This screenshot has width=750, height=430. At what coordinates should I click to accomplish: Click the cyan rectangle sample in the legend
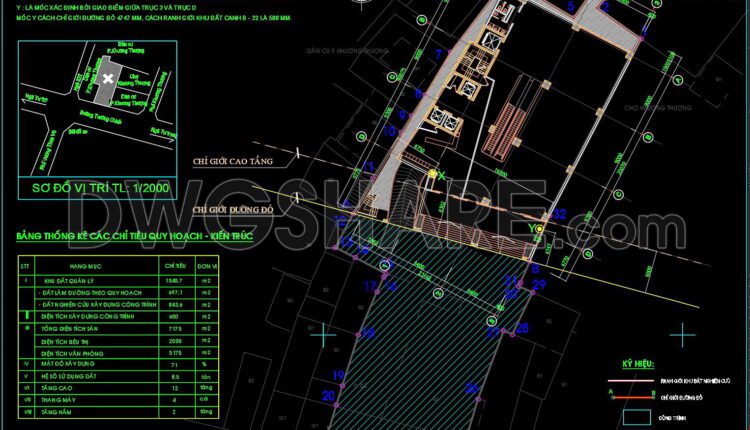(x=637, y=417)
